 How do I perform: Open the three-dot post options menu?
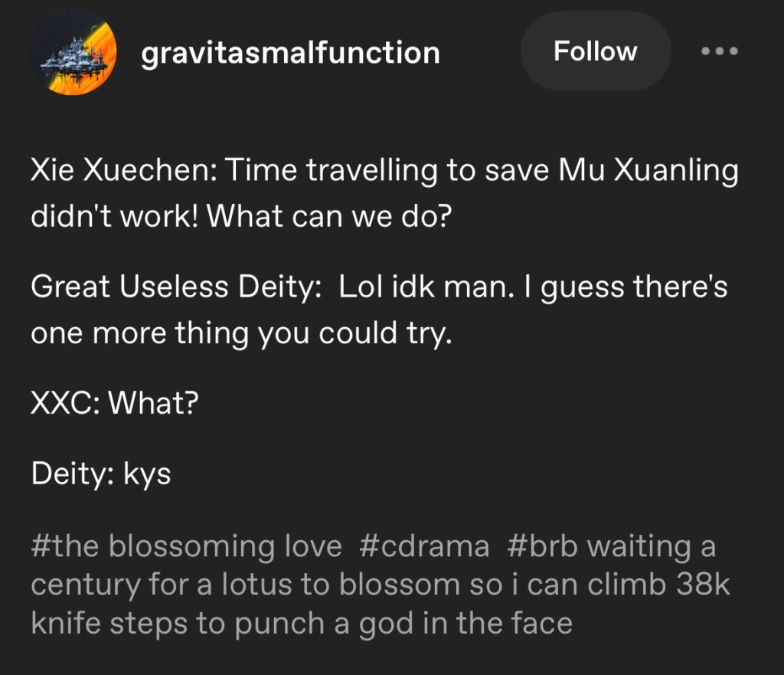[x=720, y=51]
